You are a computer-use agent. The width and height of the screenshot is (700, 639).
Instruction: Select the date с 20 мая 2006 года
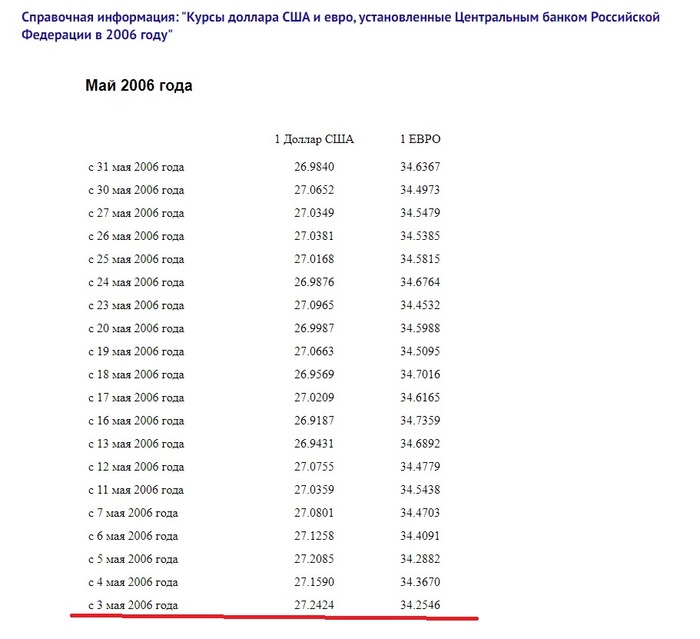tap(136, 329)
